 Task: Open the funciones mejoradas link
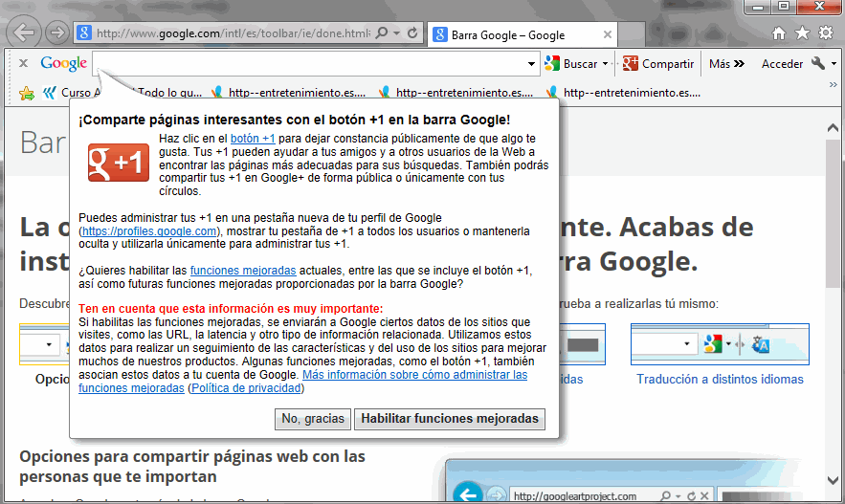[243, 271]
